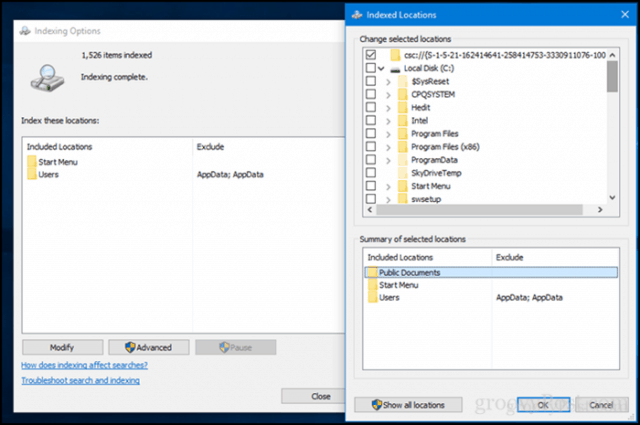The image size is (640, 425).
Task: Check the Intel folder checkbox
Action: (x=371, y=120)
